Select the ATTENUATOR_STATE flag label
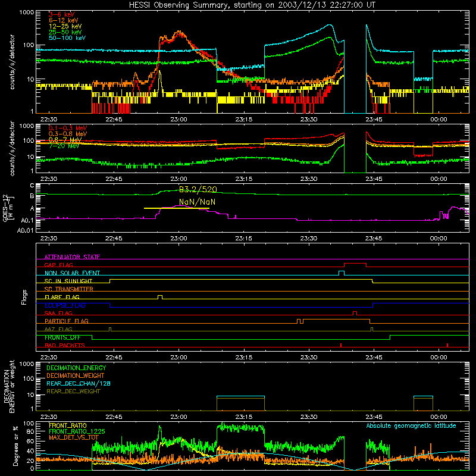This screenshot has width=476, height=476. click(x=72, y=257)
